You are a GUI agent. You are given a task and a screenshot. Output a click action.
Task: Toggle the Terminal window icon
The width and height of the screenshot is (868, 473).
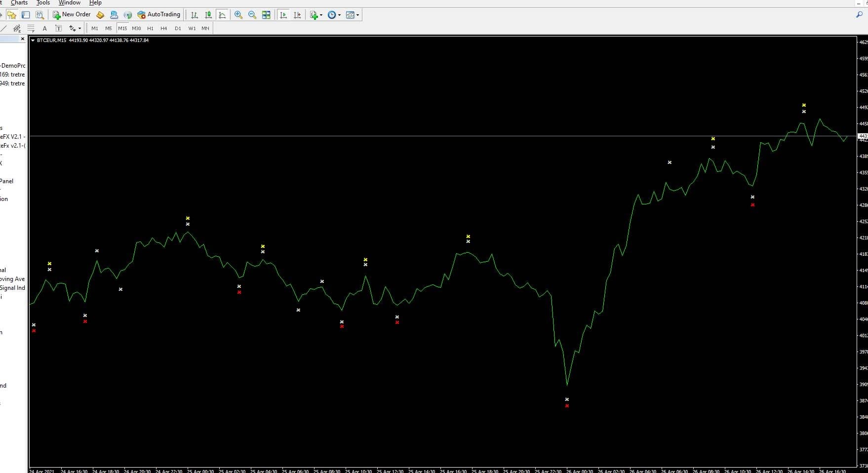click(x=26, y=15)
